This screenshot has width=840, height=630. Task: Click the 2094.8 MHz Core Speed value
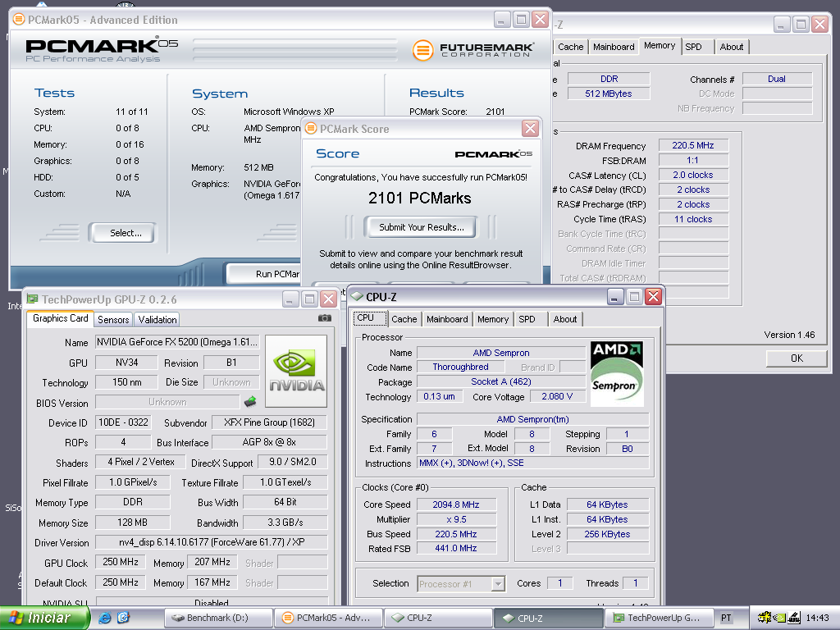coord(456,504)
